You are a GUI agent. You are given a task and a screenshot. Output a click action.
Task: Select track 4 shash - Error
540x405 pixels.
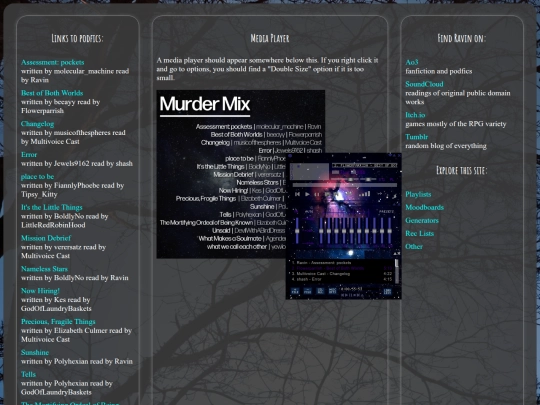point(342,279)
